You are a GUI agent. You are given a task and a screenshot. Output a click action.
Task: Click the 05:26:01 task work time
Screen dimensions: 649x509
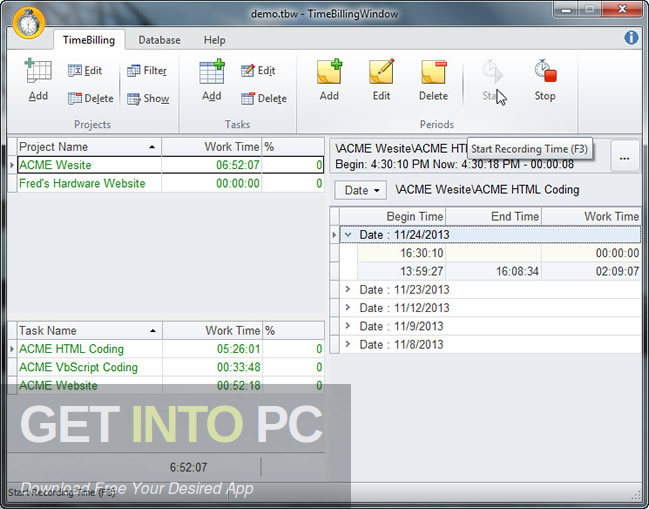click(x=238, y=349)
